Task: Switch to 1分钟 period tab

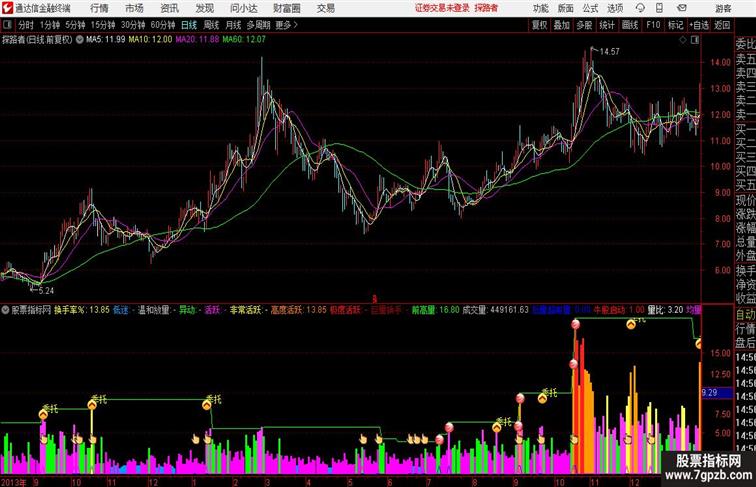Action: click(50, 25)
